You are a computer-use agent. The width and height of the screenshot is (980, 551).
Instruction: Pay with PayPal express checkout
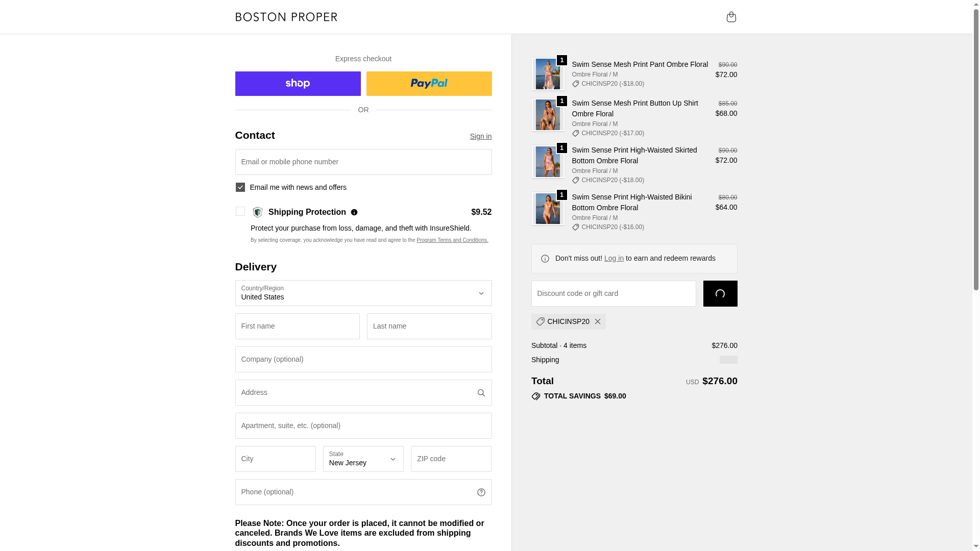(429, 84)
